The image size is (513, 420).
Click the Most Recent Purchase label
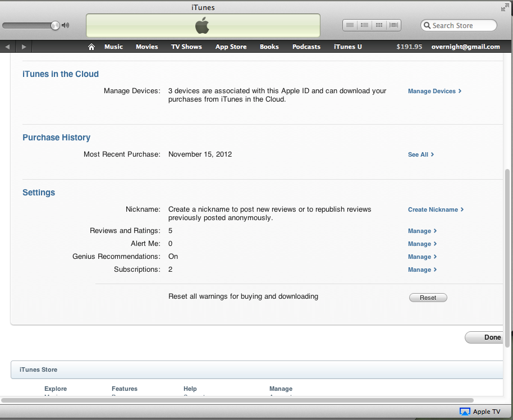coord(122,154)
